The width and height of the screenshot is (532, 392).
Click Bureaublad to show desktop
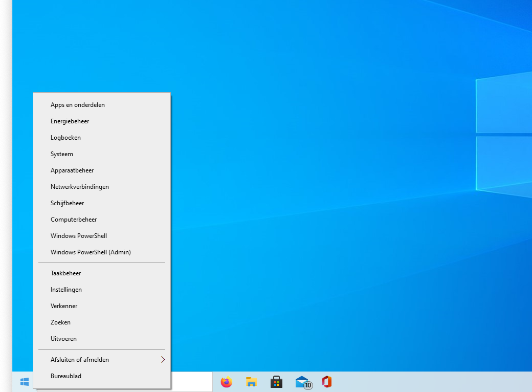click(x=66, y=376)
